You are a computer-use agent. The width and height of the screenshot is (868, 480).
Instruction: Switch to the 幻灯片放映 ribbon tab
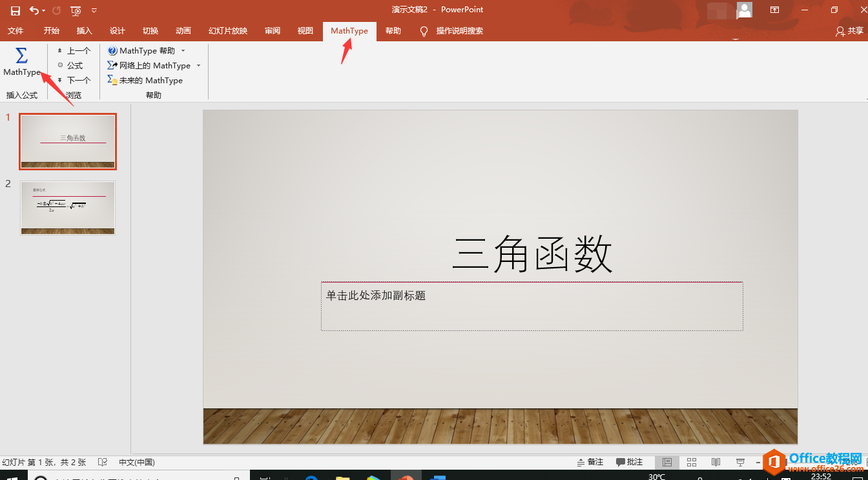(x=227, y=30)
